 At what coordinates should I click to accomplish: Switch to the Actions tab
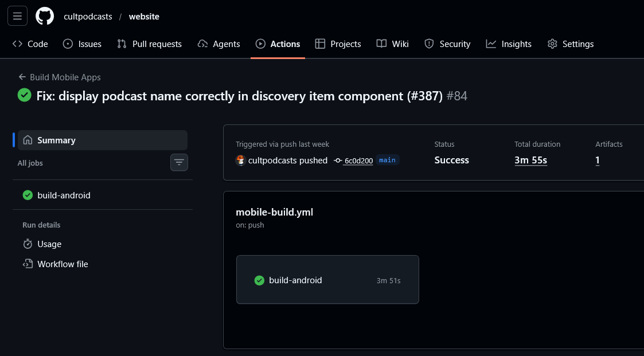[x=278, y=44]
